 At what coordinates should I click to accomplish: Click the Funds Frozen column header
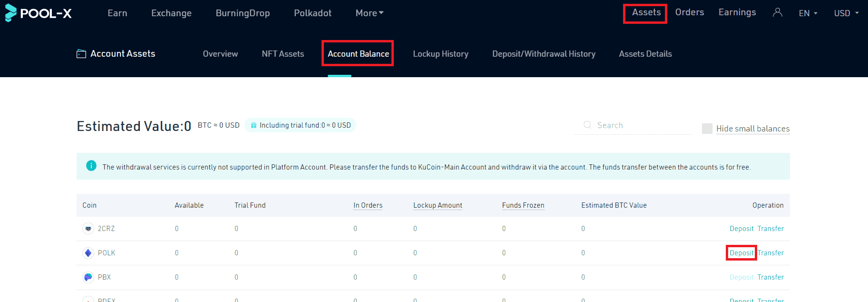click(x=523, y=205)
